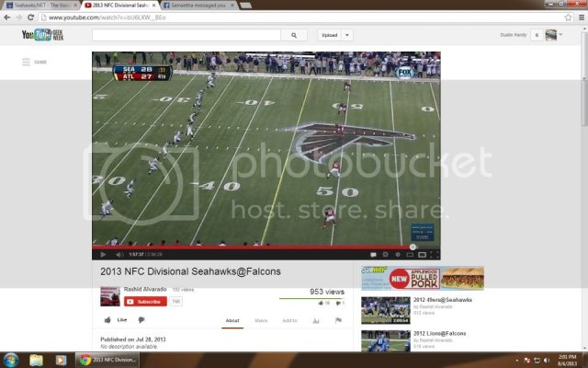Subscribe to Rashid Alvarado's channel
The width and height of the screenshot is (588, 368).
145,302
